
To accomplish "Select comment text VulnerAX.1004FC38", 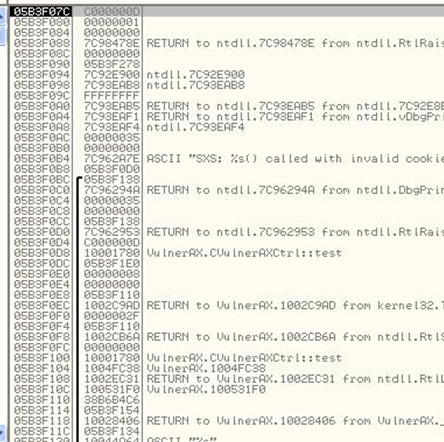I will click(x=206, y=369).
